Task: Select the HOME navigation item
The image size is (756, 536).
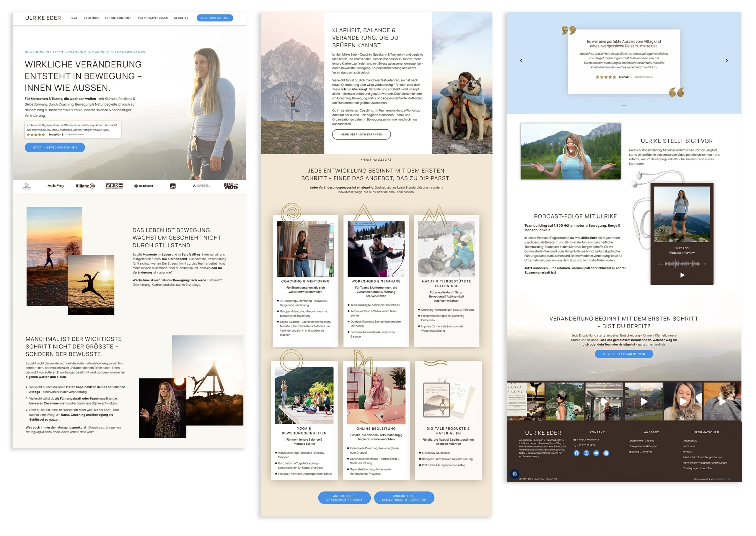Action: (x=73, y=18)
